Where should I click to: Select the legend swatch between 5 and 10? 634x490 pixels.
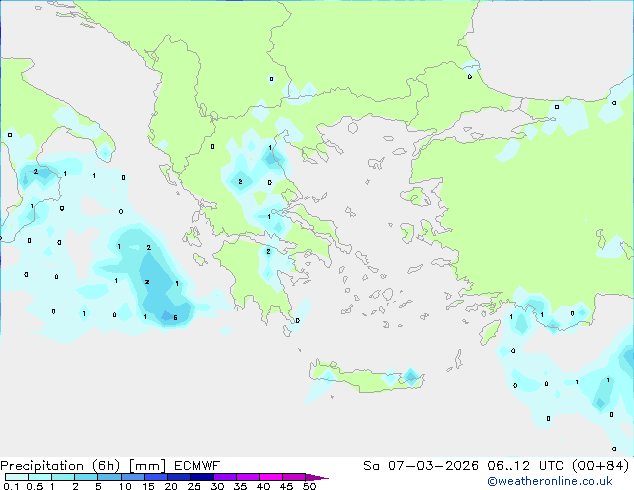[x=109, y=477]
